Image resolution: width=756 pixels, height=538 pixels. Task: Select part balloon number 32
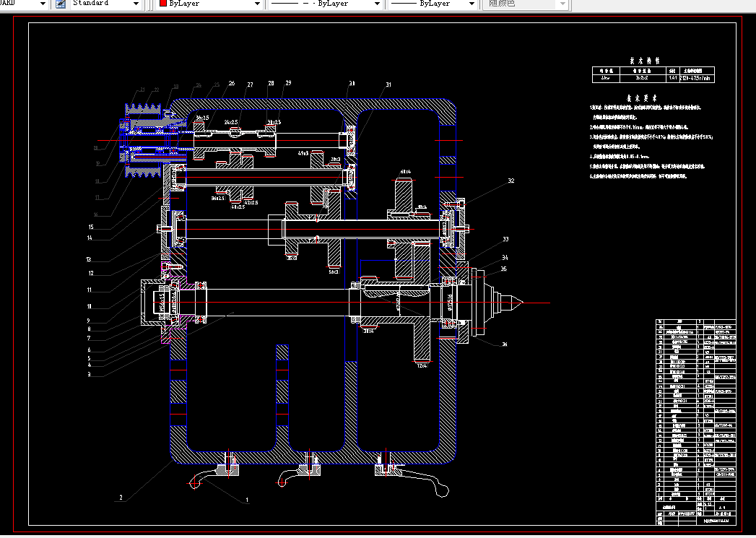pyautogui.click(x=511, y=181)
